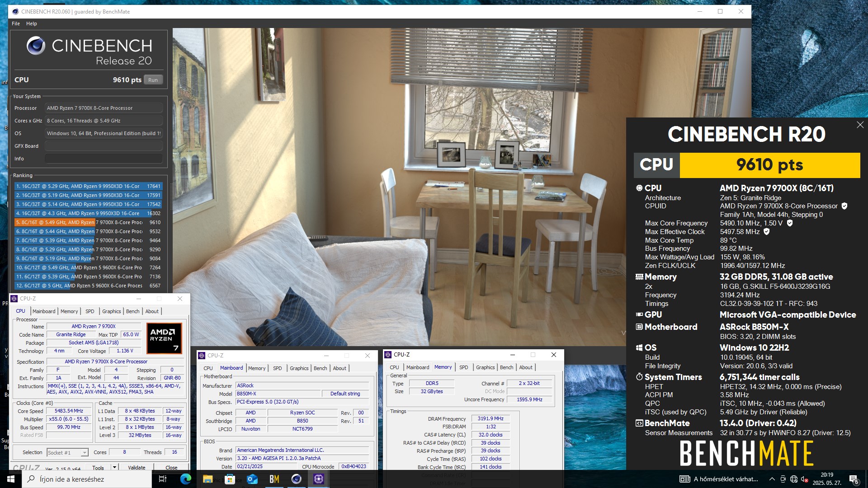Click the CPU chip icon in the BenchMate panel

click(639, 188)
